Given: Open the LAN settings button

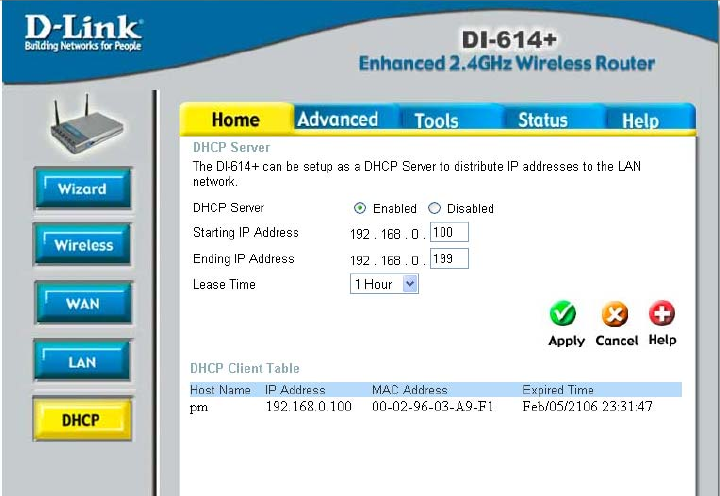Looking at the screenshot, I should tap(82, 361).
